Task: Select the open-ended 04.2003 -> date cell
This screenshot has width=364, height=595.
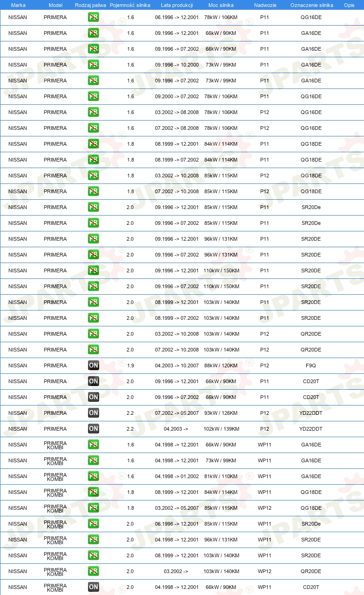Action: [x=176, y=429]
